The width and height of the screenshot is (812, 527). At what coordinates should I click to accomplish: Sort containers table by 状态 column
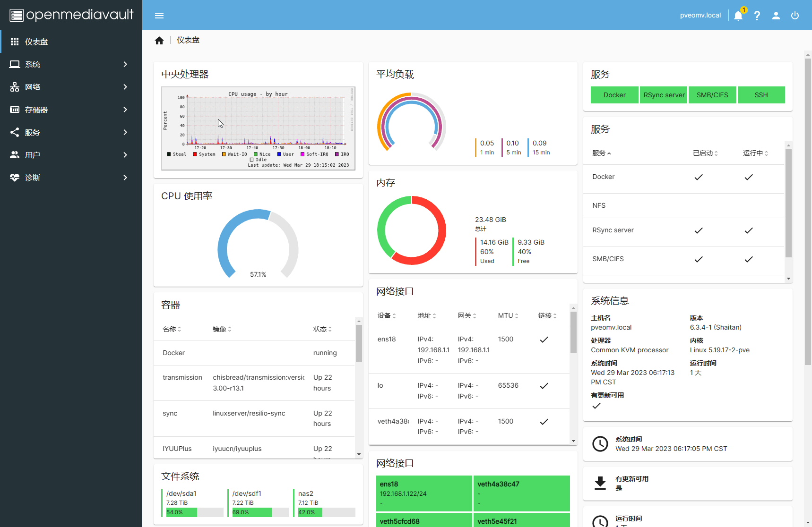(x=322, y=329)
